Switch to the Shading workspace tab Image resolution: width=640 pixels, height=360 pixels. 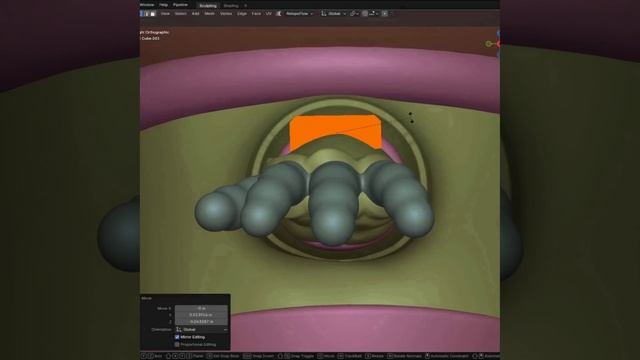pos(231,6)
